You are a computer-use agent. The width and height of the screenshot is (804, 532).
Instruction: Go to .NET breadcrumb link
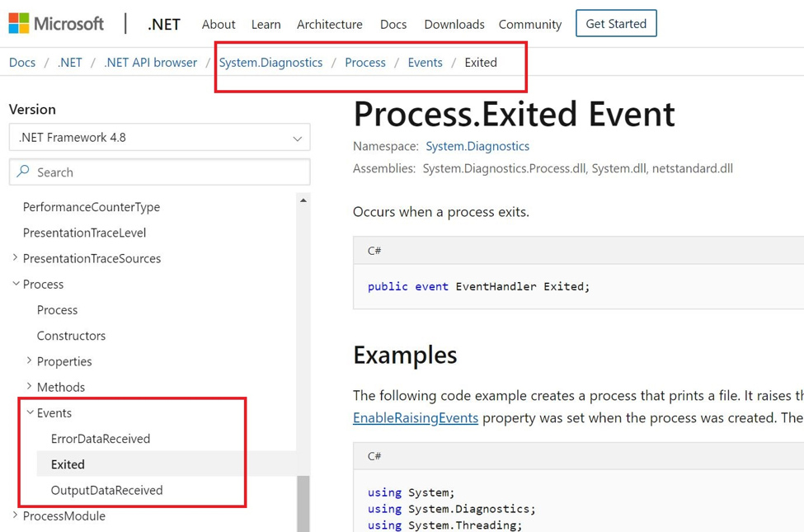(x=70, y=63)
